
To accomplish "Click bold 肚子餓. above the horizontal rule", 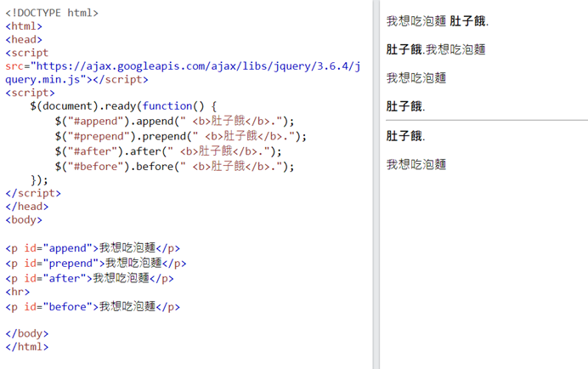I will (x=406, y=106).
